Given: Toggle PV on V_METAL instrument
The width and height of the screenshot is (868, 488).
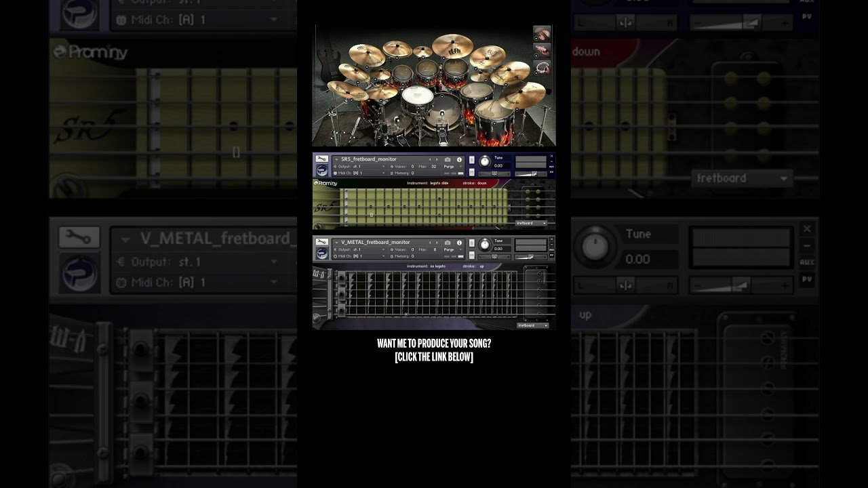Looking at the screenshot, I should point(552,255).
